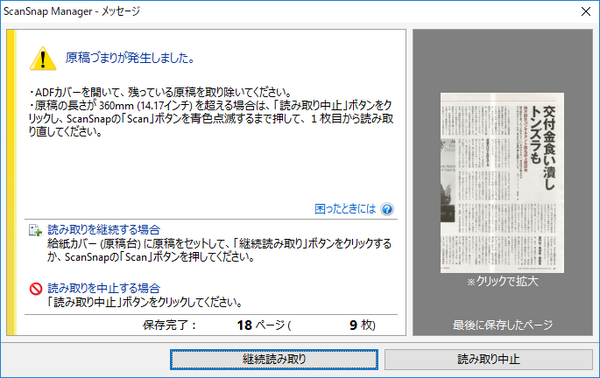Click the yellow warning triangle icon
Image resolution: width=600 pixels, height=378 pixels.
click(x=43, y=59)
